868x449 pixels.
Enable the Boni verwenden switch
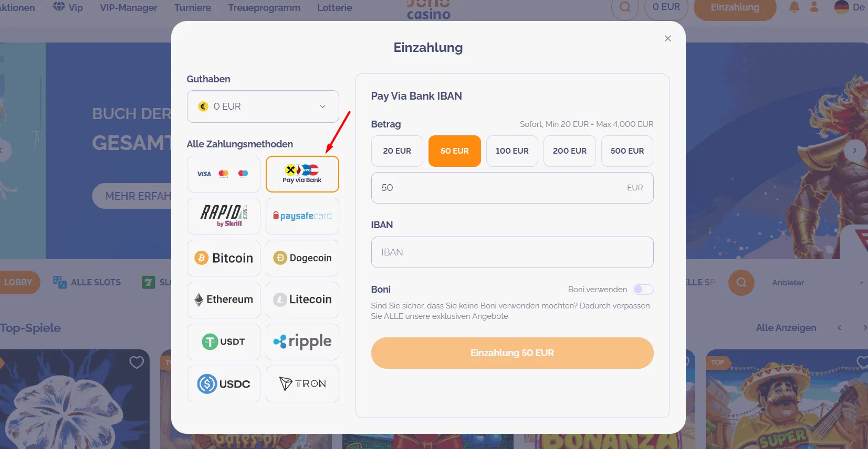[643, 290]
